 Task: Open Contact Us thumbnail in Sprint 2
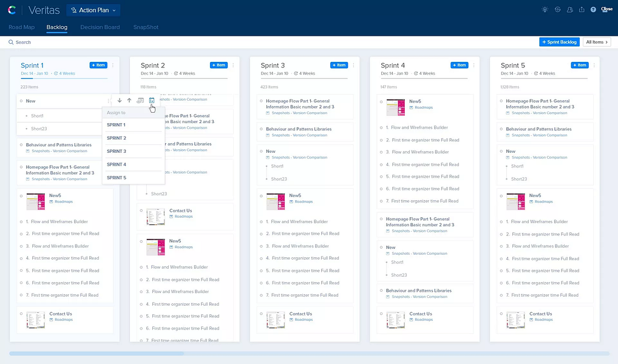point(155,217)
